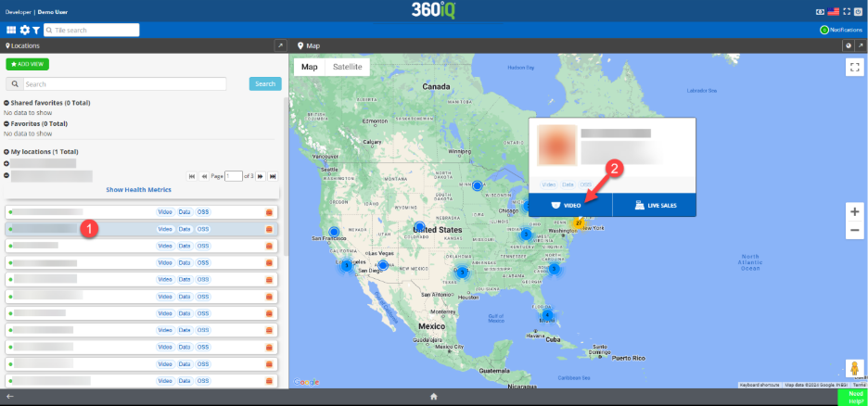Click the back arrow in bottom bar

click(10, 397)
